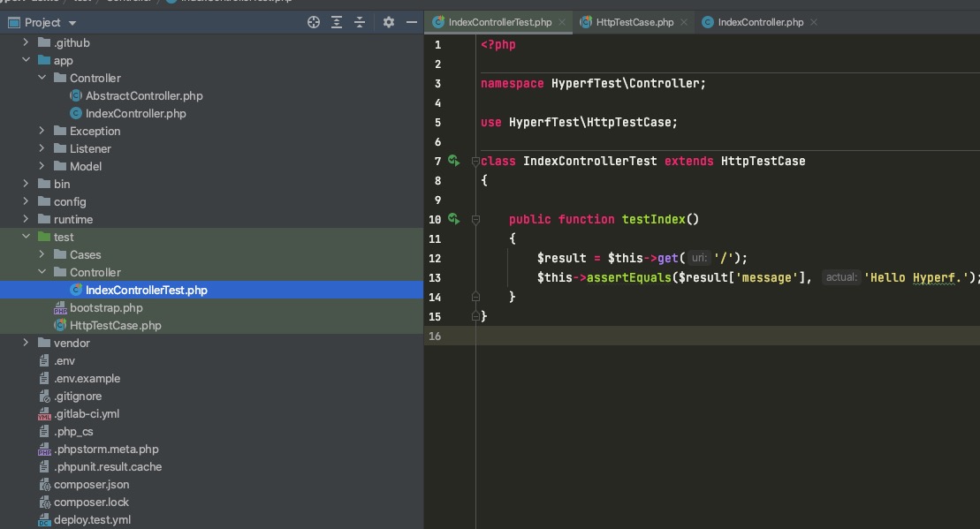
Task: Click fold end marker at line 14
Action: point(475,297)
